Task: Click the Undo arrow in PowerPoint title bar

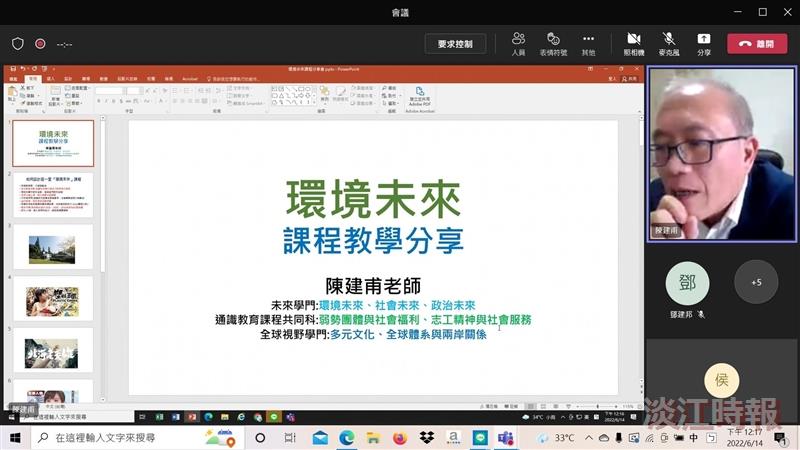Action: 23,68
